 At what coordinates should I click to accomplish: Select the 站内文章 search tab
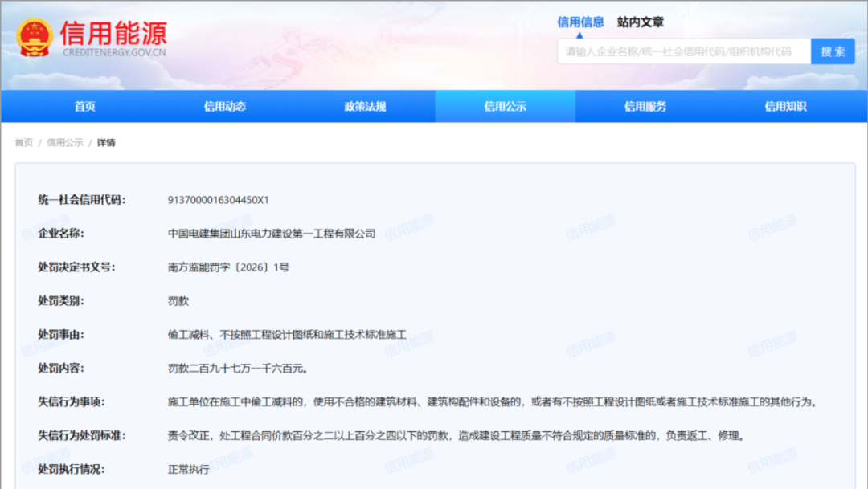640,22
